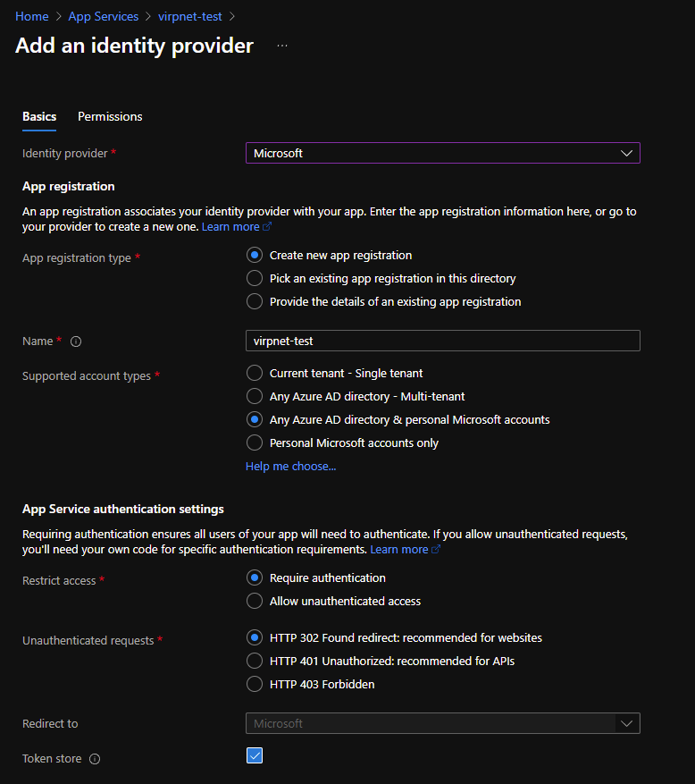Switch to the Permissions tab

pyautogui.click(x=110, y=116)
